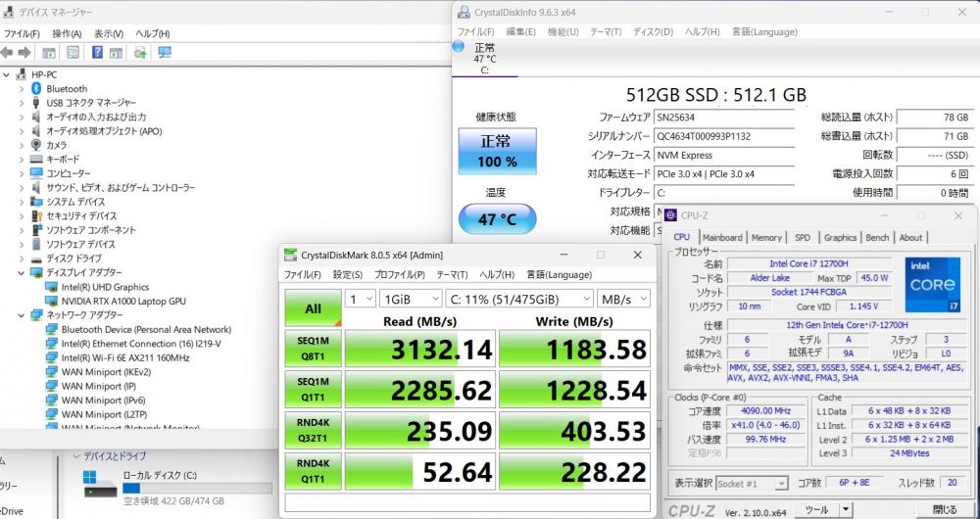Open ディスク(D) menu in CrystalDiskInfo
Screen dimensions: 980x519
(653, 32)
